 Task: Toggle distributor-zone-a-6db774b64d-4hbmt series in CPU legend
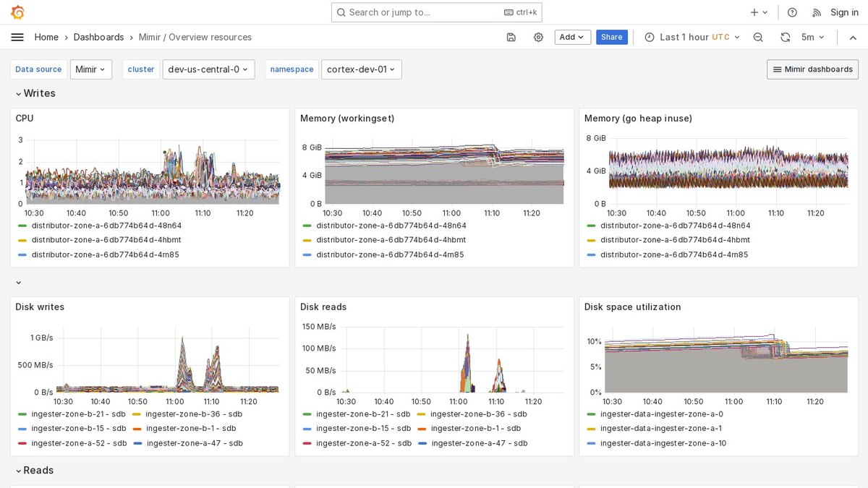pos(106,240)
